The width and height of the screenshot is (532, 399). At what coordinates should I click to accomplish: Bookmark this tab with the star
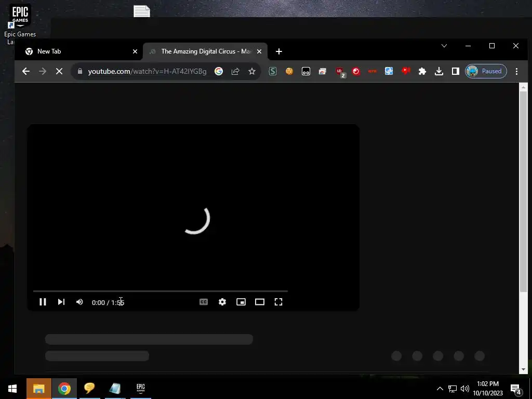pos(252,71)
